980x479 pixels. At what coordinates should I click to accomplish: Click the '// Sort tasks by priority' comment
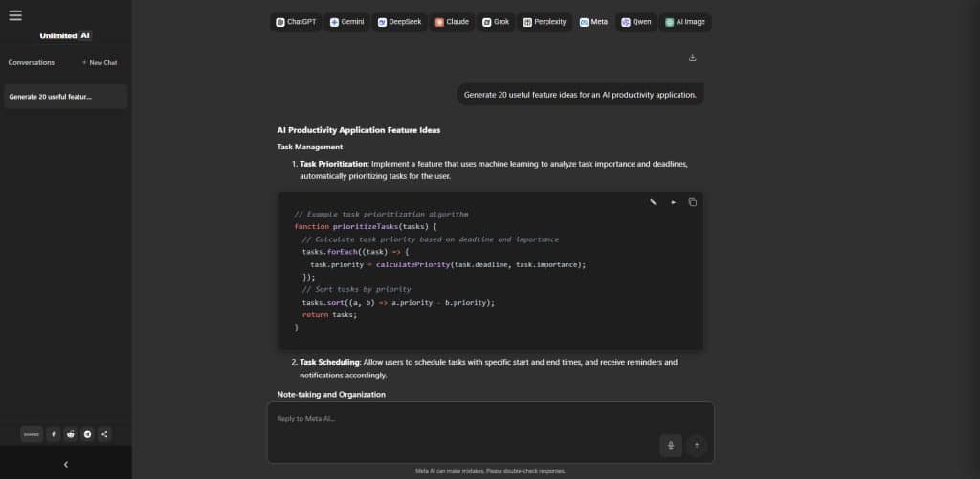coord(356,289)
